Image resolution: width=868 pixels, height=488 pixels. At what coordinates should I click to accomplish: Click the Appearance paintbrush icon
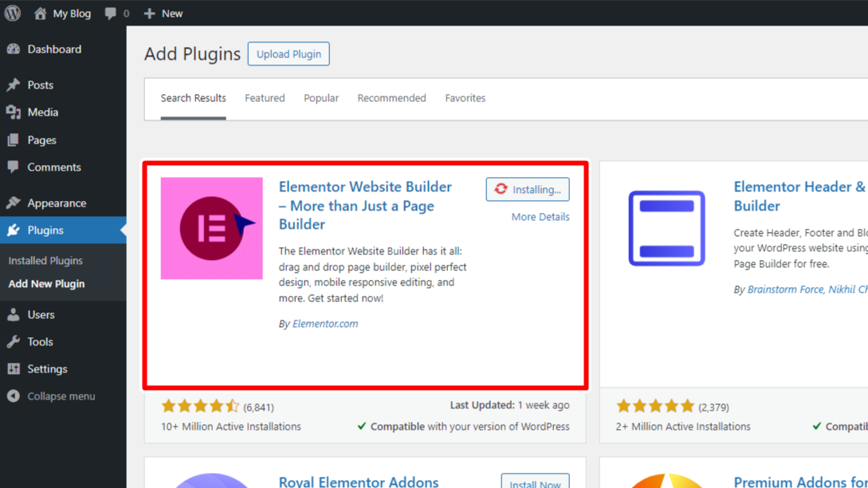click(x=14, y=203)
